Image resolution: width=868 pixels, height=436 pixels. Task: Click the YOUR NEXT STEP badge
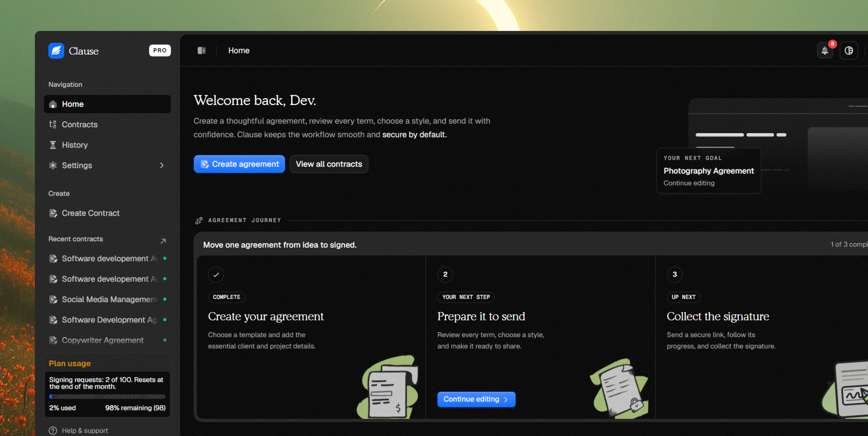coord(466,297)
